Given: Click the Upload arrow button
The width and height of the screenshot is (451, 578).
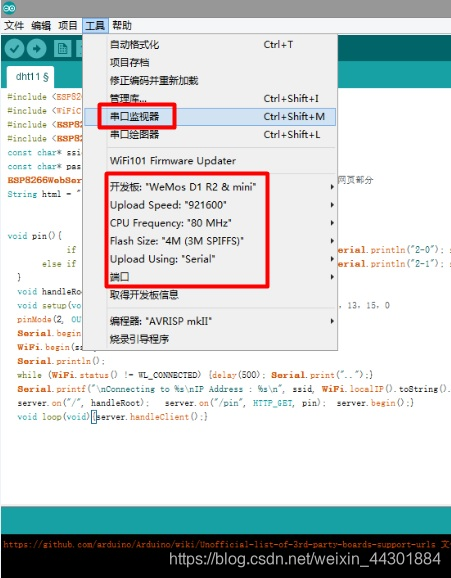Looking at the screenshot, I should click(x=37, y=48).
